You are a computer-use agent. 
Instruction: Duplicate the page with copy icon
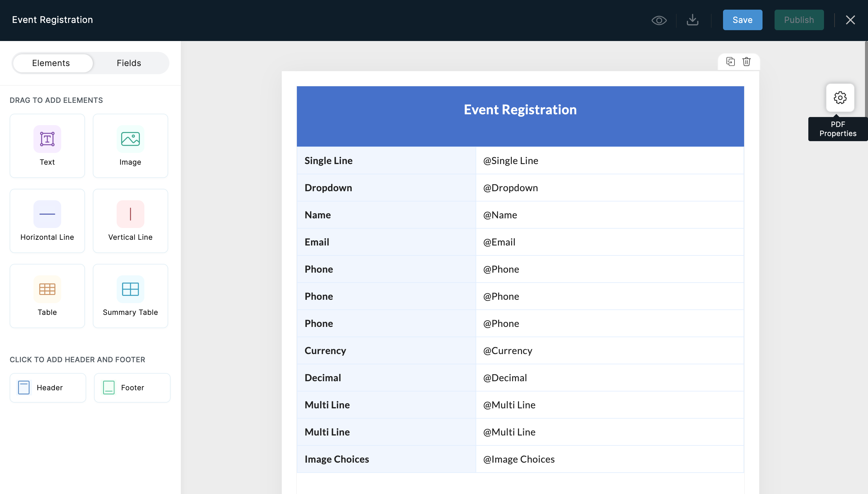coord(730,62)
